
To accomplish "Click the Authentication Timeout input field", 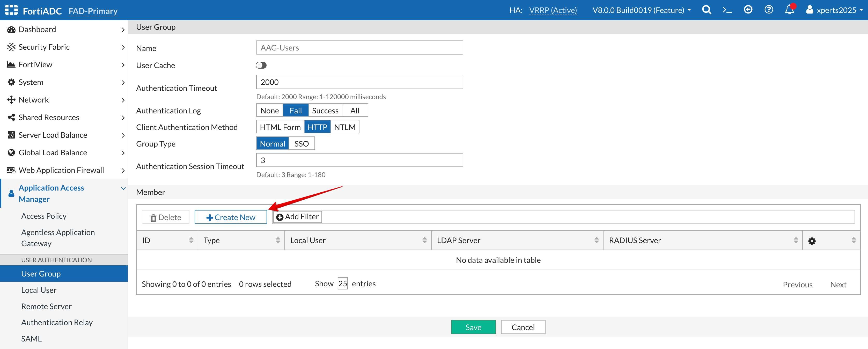I will [359, 82].
